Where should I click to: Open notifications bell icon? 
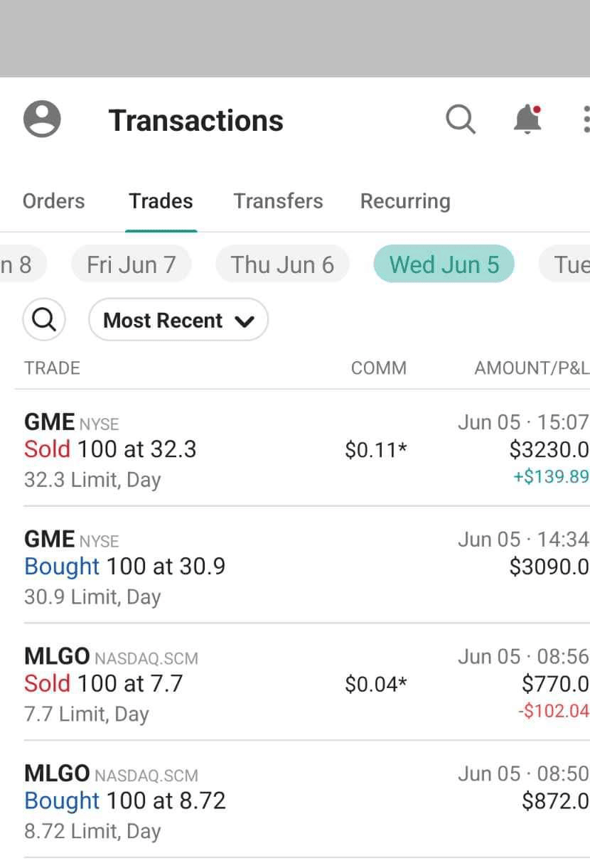(527, 119)
